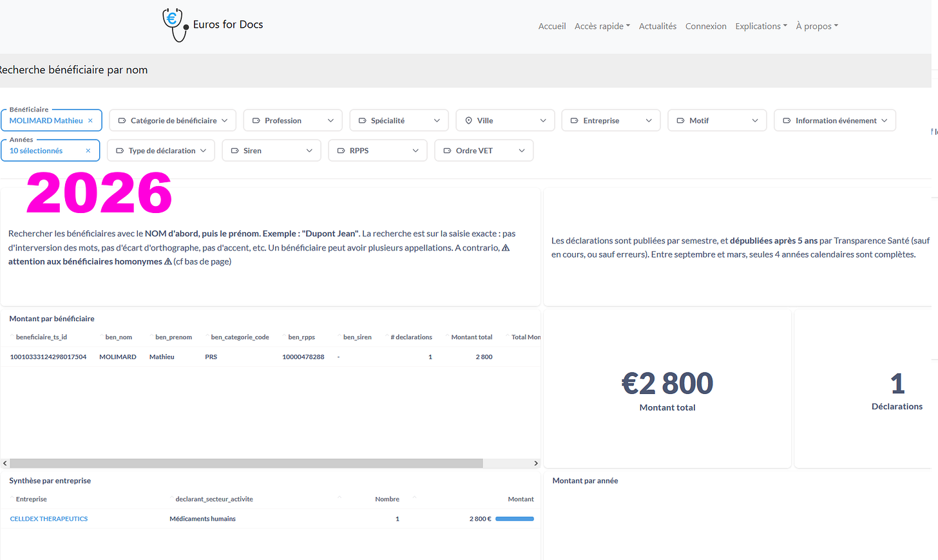Open the CELLDEX THERAPEUTICS company link
This screenshot has width=938, height=560.
49,519
